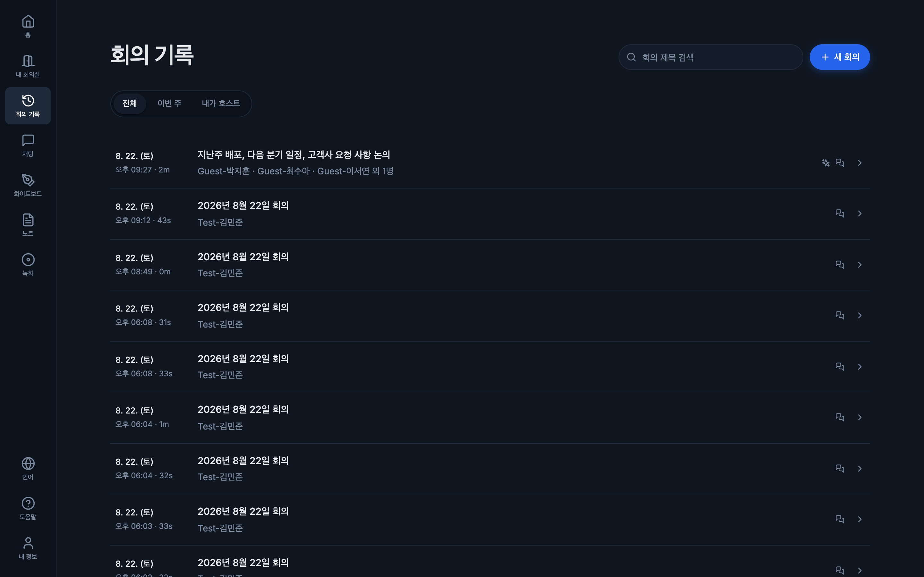Open the 노트 notes section

point(28,225)
